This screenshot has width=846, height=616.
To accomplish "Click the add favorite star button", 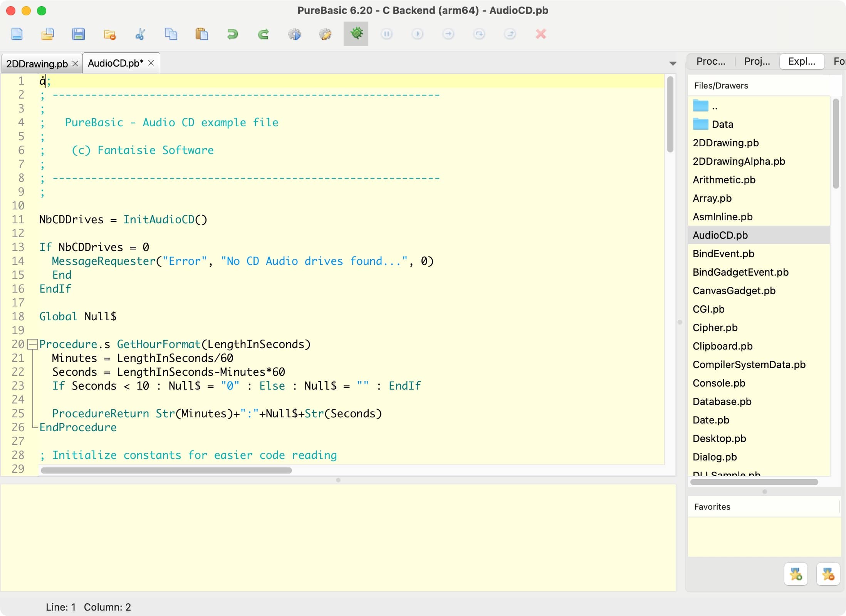I will (796, 574).
